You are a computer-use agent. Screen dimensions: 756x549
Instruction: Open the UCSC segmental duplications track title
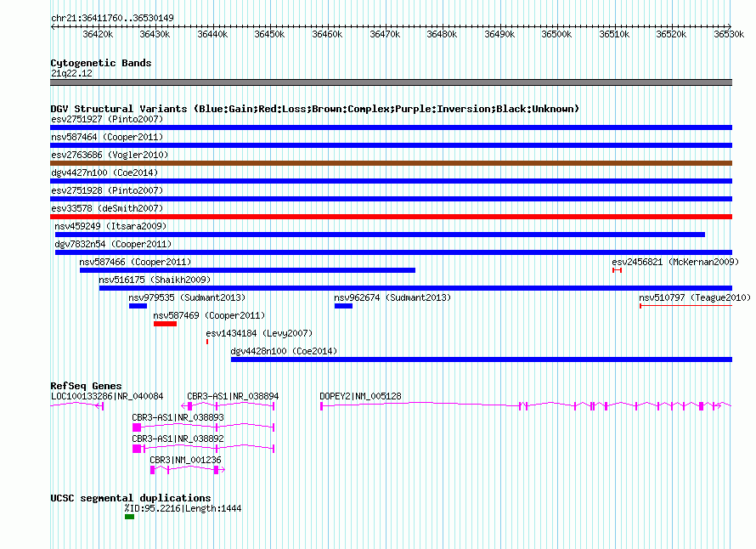[131, 497]
